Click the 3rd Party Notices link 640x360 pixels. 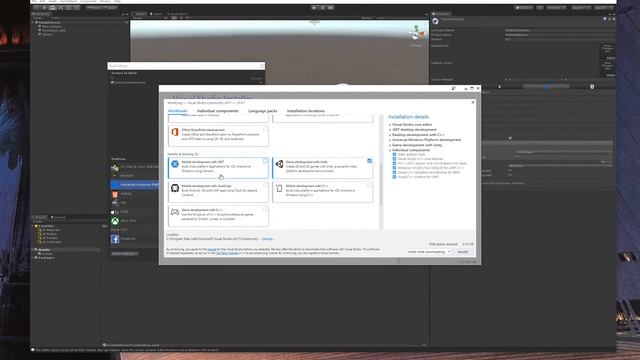click(227, 253)
